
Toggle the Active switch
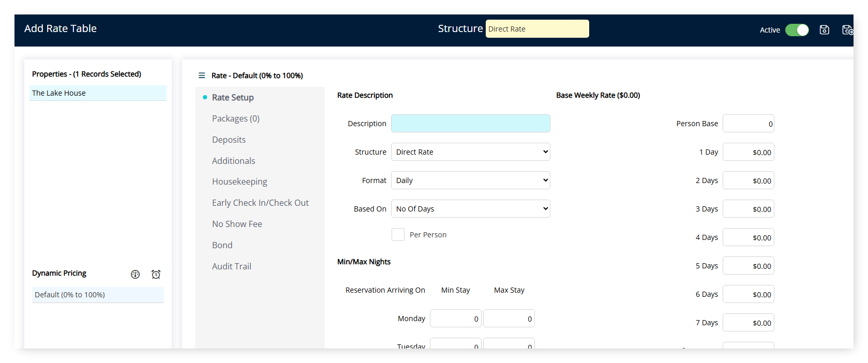(797, 30)
